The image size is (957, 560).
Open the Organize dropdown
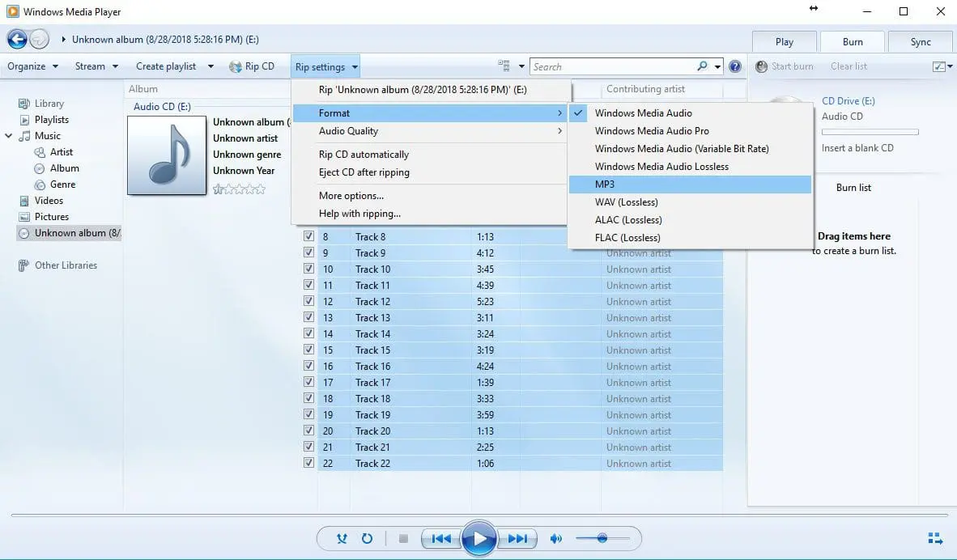(x=32, y=66)
